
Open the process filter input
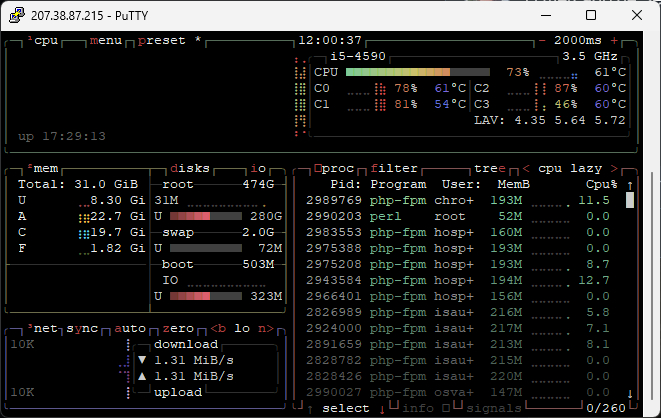394,169
